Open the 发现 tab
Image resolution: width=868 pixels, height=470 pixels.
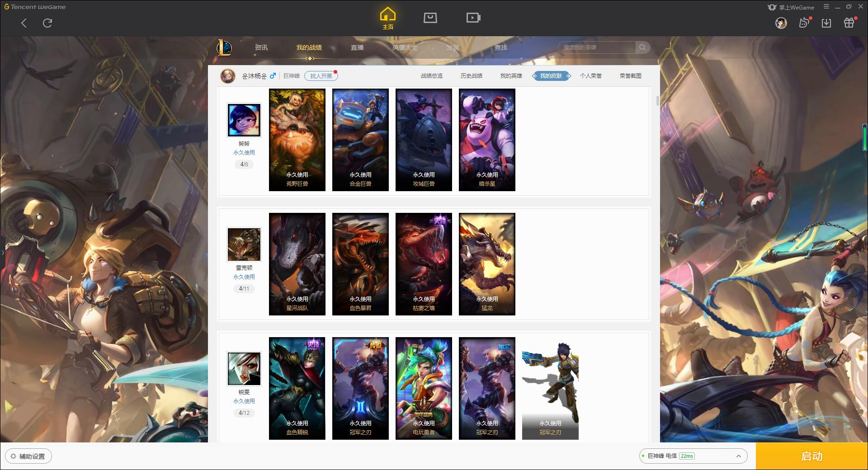453,47
